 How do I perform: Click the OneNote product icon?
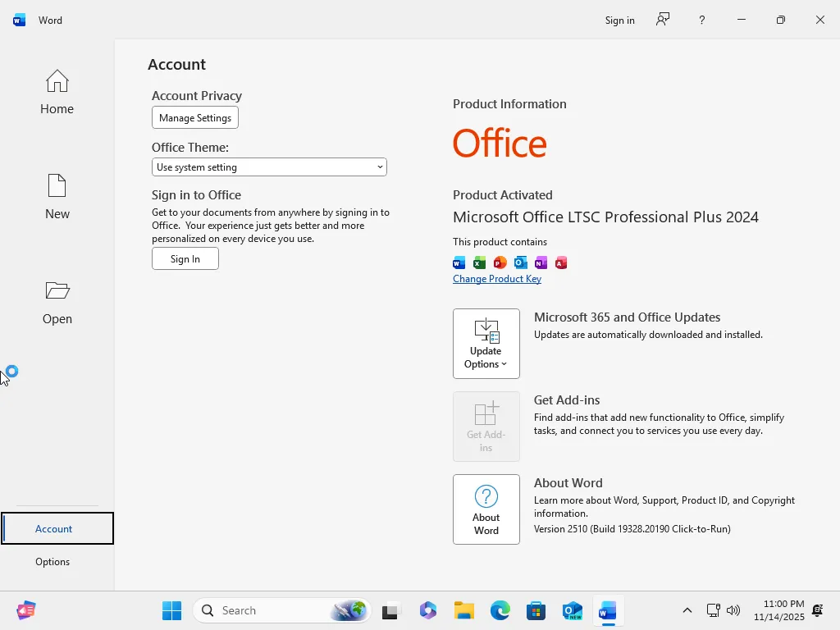click(x=541, y=262)
